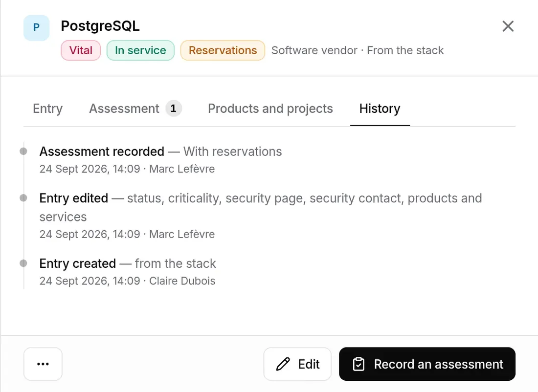Click the Entry created timeline dot
538x392 pixels.
[x=23, y=263]
